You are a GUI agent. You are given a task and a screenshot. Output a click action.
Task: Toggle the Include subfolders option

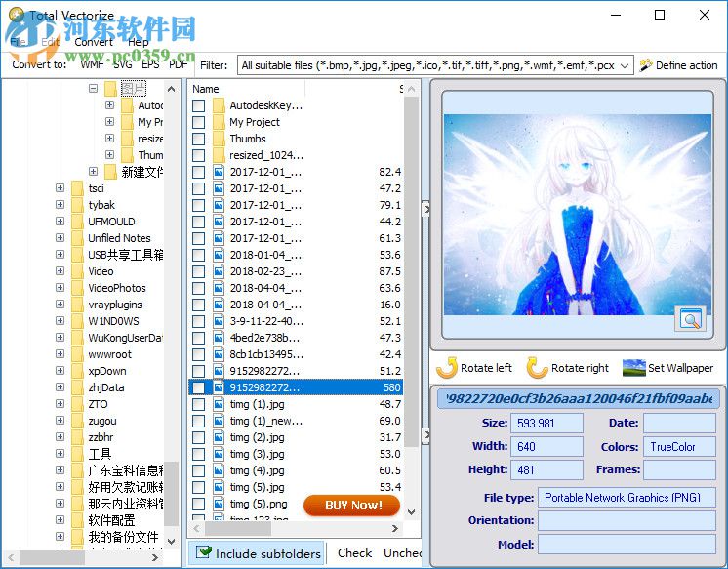click(x=257, y=552)
